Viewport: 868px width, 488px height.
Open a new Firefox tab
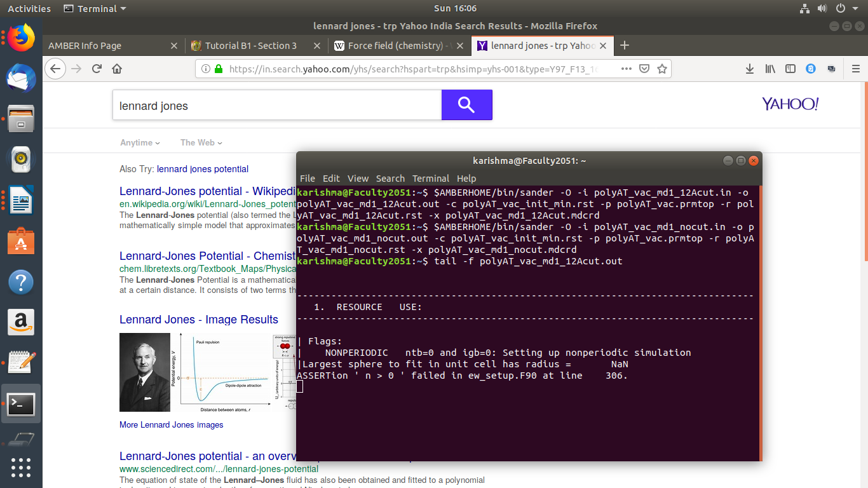tap(624, 45)
